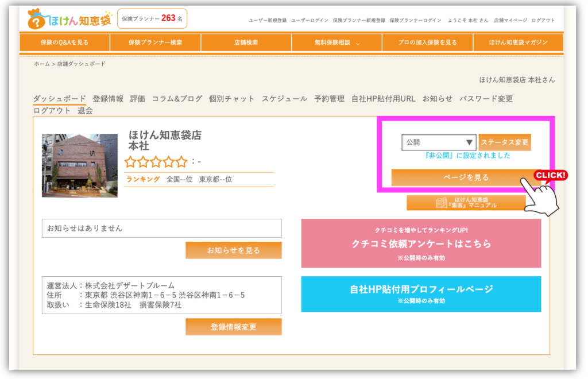The height and width of the screenshot is (379, 588).
Task: Open the クチコミ依頼アンケートはこちら banner
Action: click(421, 243)
